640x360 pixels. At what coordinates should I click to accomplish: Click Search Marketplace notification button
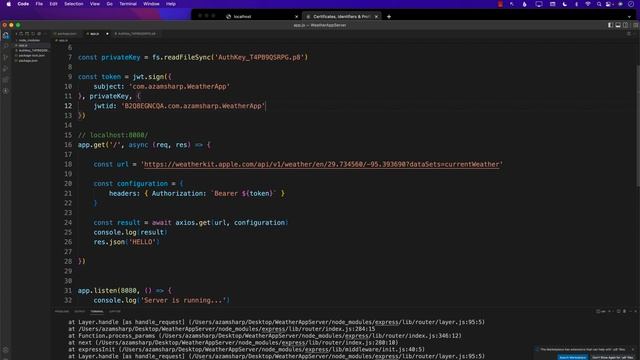[573, 357]
